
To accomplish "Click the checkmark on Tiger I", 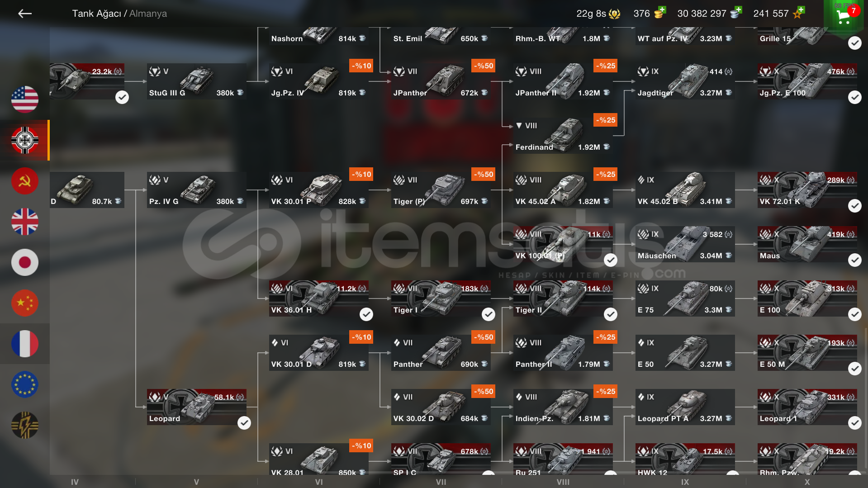I will pos(488,314).
